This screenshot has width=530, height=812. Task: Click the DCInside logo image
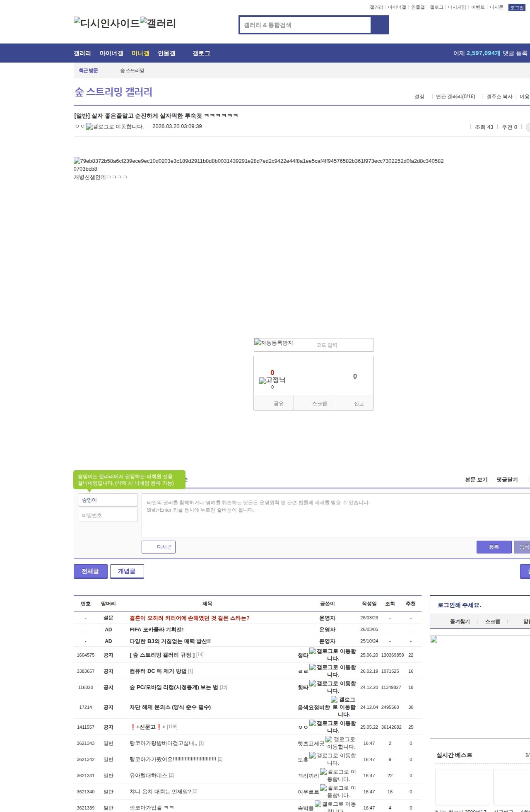[107, 23]
